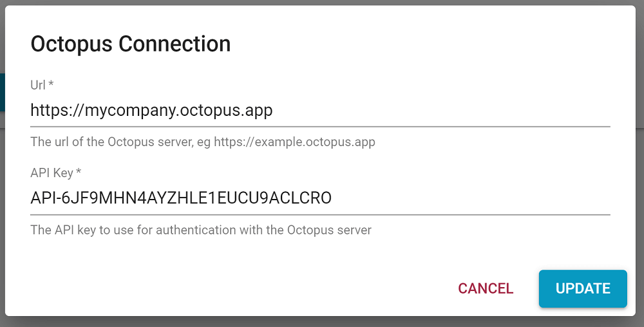Place cursor at end of API key value
The width and height of the screenshot is (644, 327).
coord(332,198)
